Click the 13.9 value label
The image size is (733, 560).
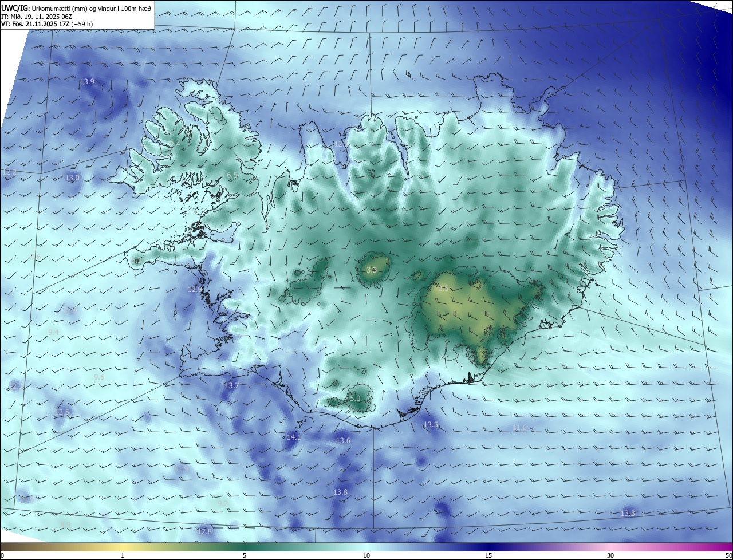(x=87, y=82)
